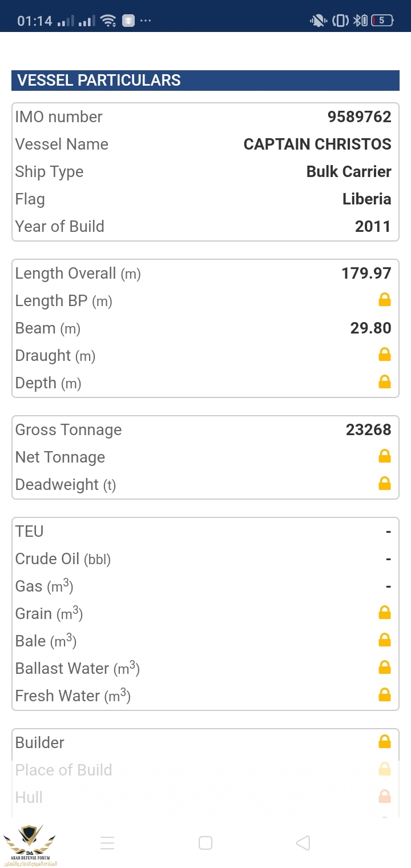Tap the Ballast Water lock icon
Viewport: 411px width, 868px height.
385,668
